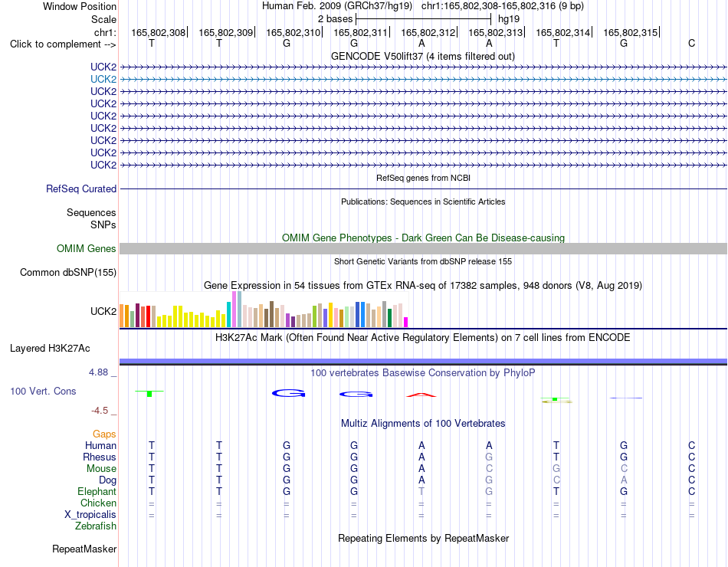
Task: Click the C base in the top reference row
Action: coord(691,44)
